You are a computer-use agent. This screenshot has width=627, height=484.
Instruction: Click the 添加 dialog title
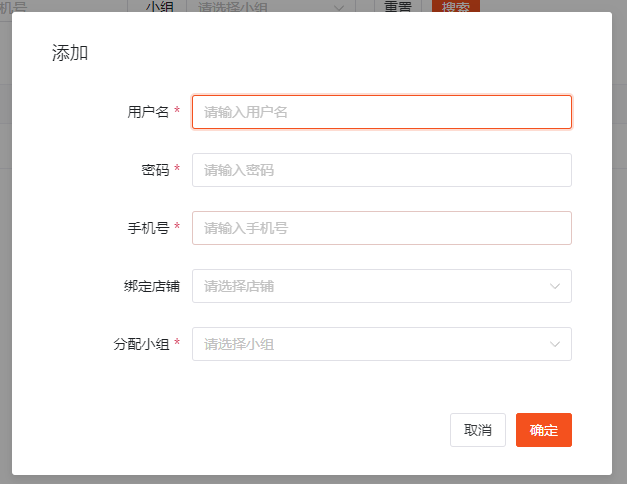(70, 53)
